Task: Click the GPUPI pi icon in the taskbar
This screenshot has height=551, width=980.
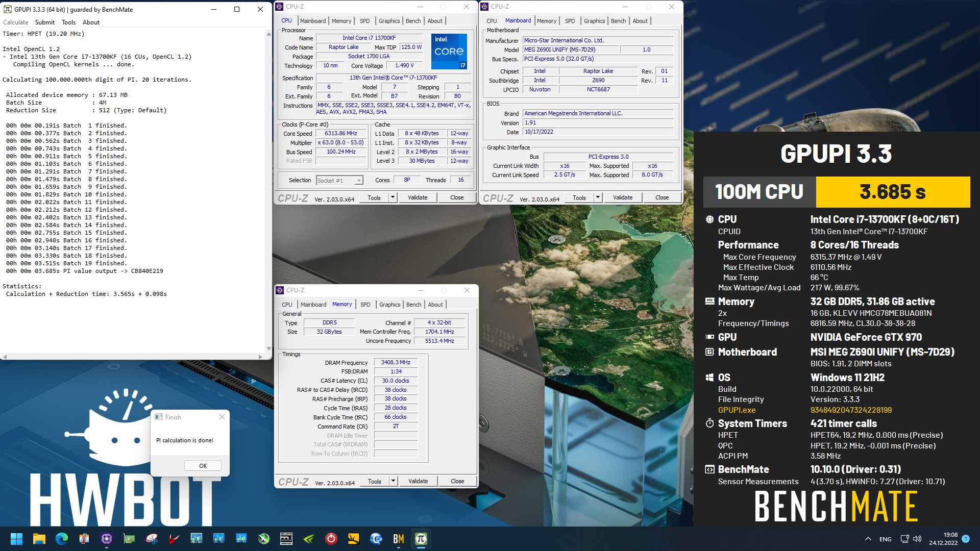Action: pos(421,539)
